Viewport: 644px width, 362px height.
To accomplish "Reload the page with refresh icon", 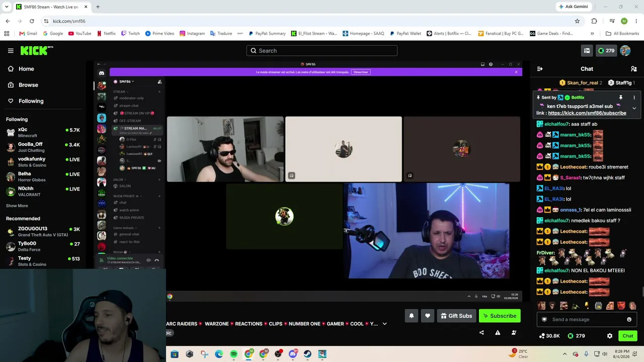I will (32, 21).
